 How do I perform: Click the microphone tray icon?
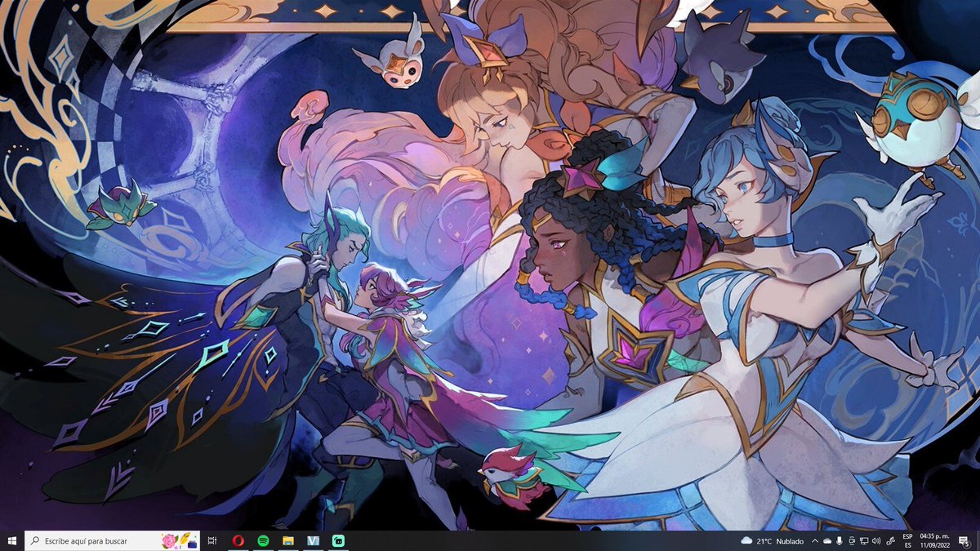click(840, 540)
